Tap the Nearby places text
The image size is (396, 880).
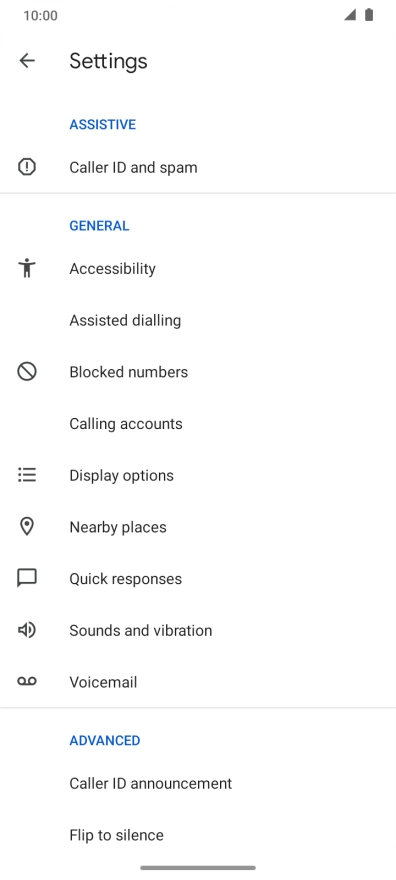(118, 527)
